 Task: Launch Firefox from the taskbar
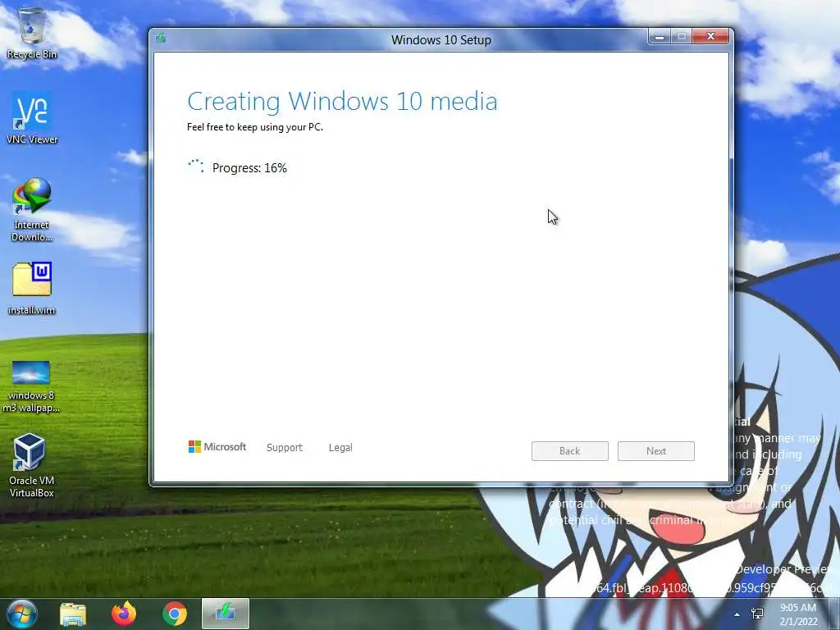point(124,614)
